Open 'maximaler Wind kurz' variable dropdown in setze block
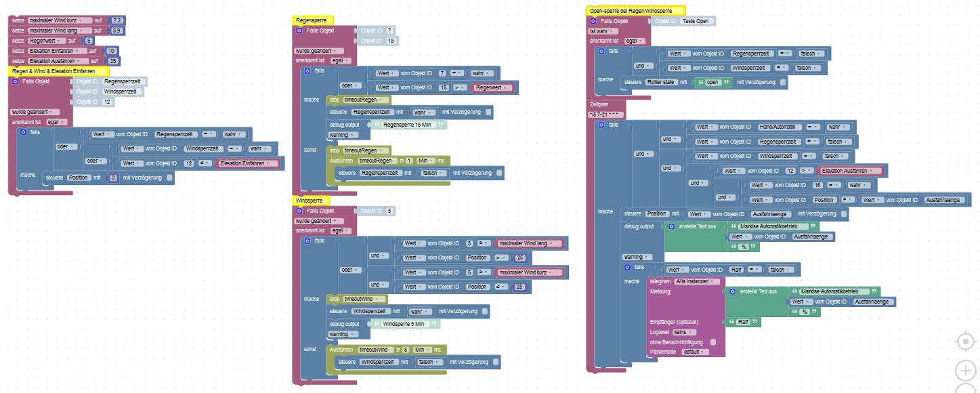 60,21
